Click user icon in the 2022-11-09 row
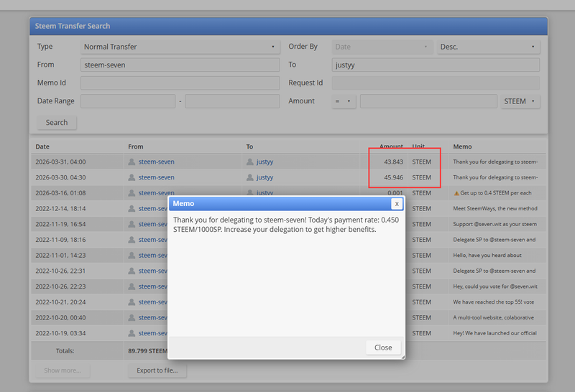575x392 pixels. (132, 240)
